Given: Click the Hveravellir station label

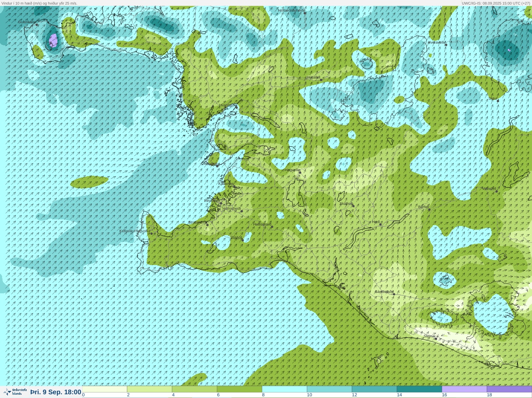Looking at the screenshot, I should [x=437, y=42].
